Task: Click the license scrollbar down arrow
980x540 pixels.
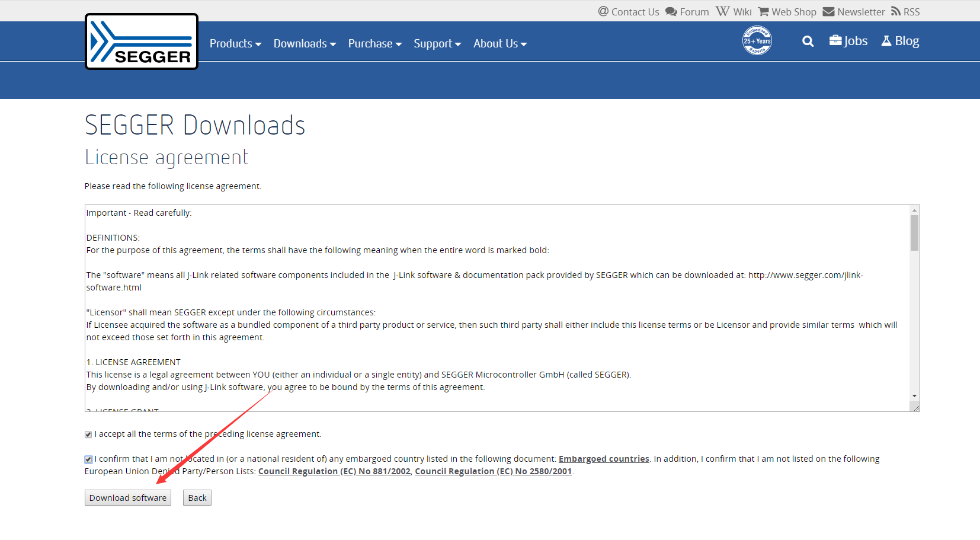Action: [x=915, y=396]
